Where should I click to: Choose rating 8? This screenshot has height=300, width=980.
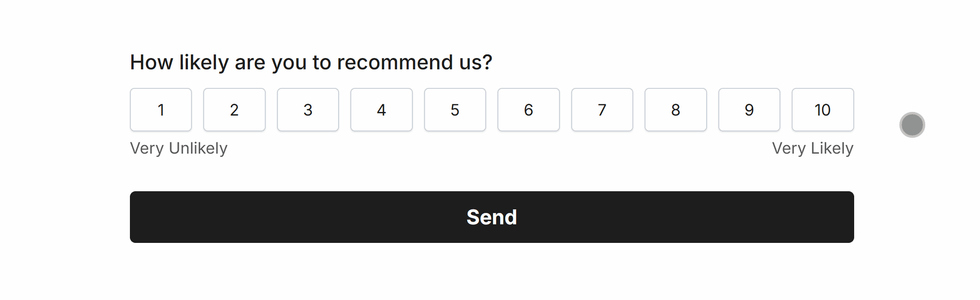coord(676,110)
